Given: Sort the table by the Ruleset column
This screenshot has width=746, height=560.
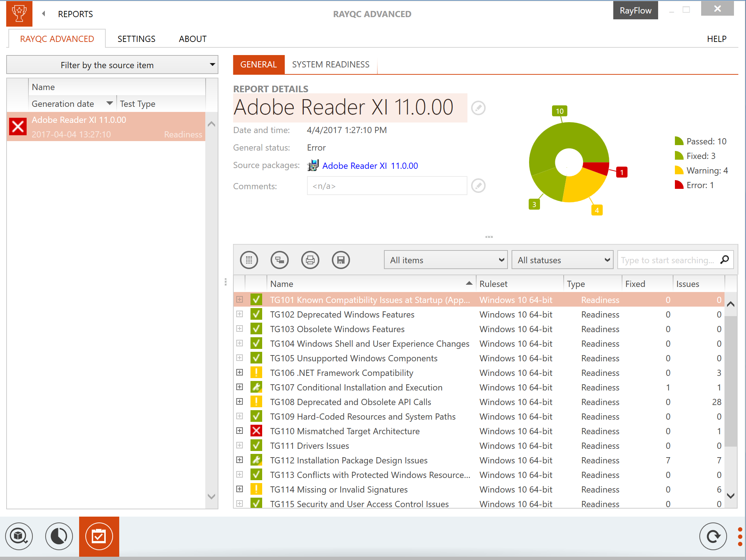Looking at the screenshot, I should point(520,284).
